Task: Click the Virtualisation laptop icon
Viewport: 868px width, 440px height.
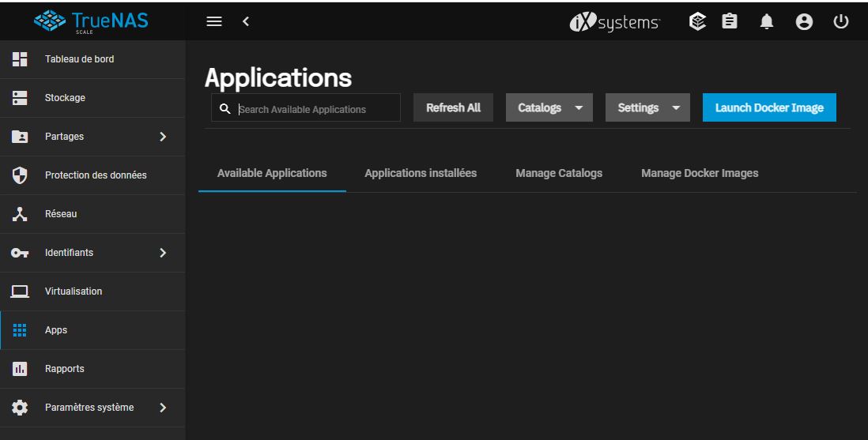Action: point(20,291)
